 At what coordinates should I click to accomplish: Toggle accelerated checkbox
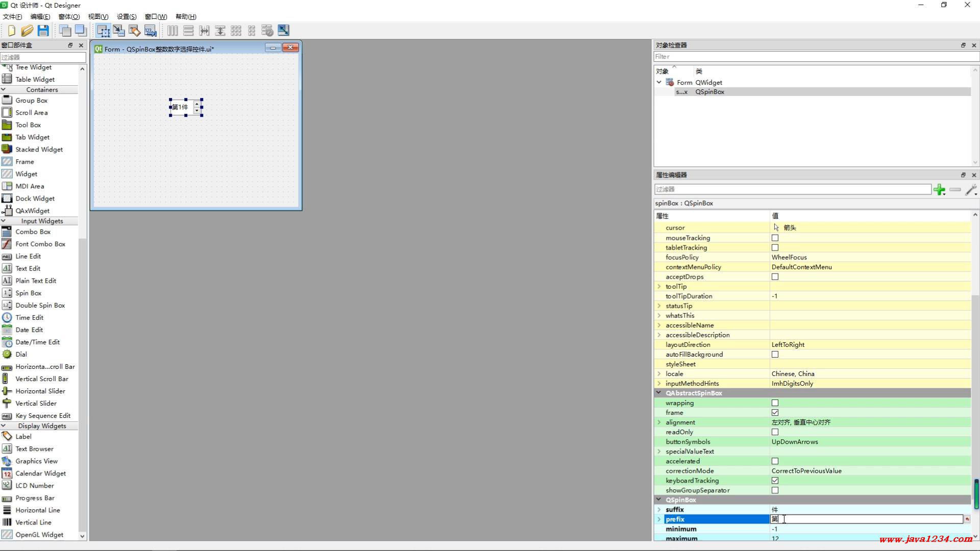(775, 461)
